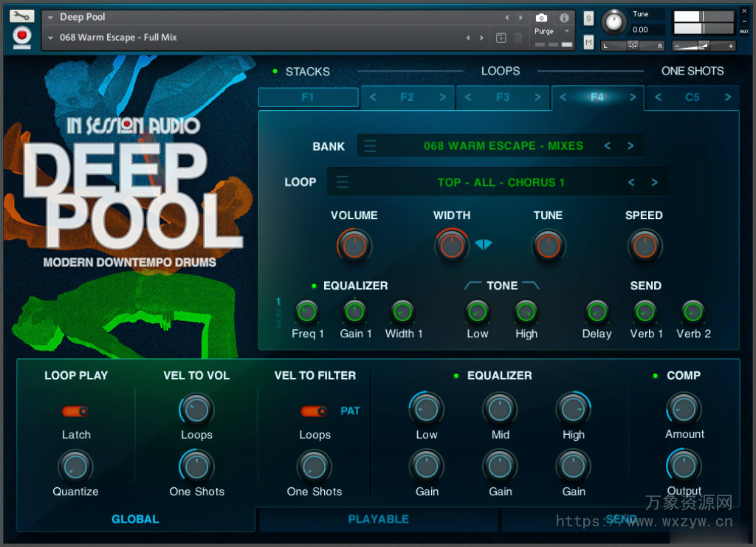Click the camera snapshot icon in the header
This screenshot has width=756, height=547.
543,17
